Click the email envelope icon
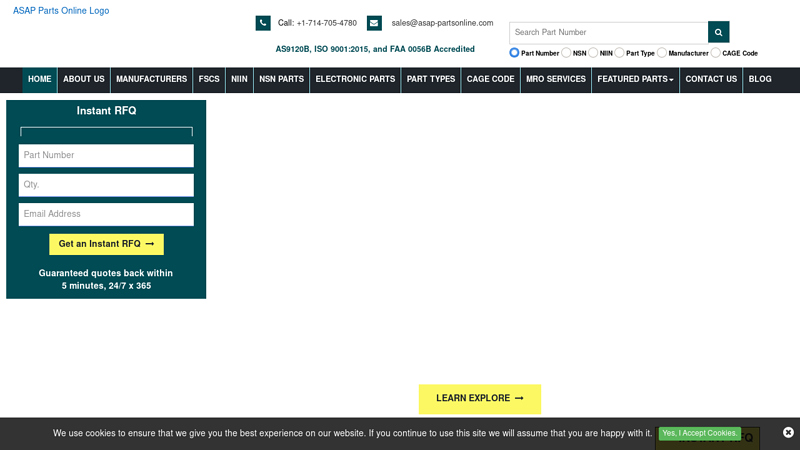Viewport: 800px width, 450px height. tap(374, 23)
